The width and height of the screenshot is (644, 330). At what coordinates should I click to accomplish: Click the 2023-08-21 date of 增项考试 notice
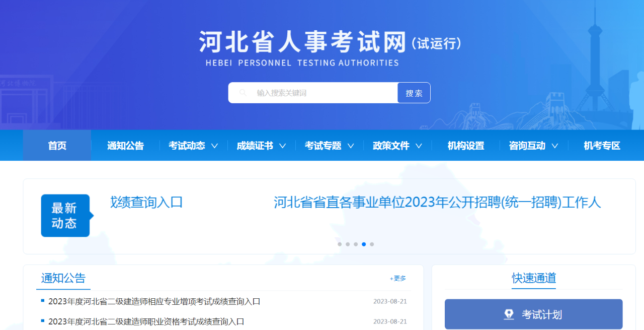click(390, 302)
